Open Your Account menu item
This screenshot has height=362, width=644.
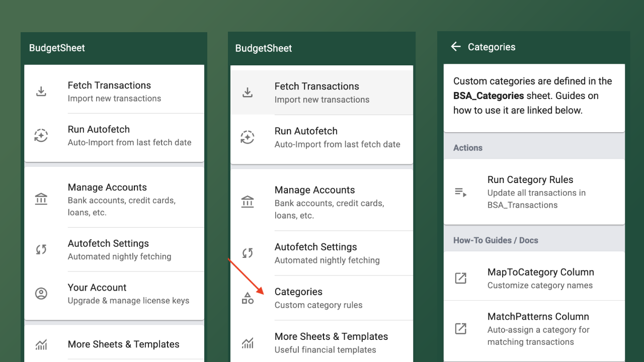114,294
